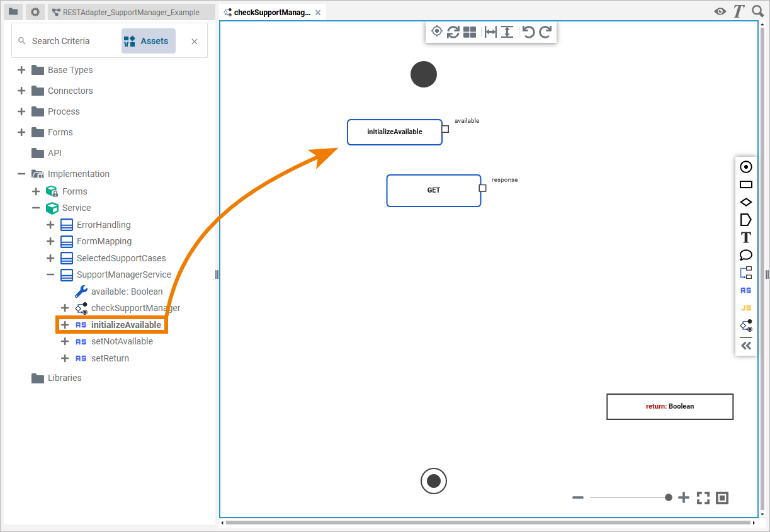Collapse the Implementation folder
Screen dimensions: 770x532
pyautogui.click(x=21, y=174)
